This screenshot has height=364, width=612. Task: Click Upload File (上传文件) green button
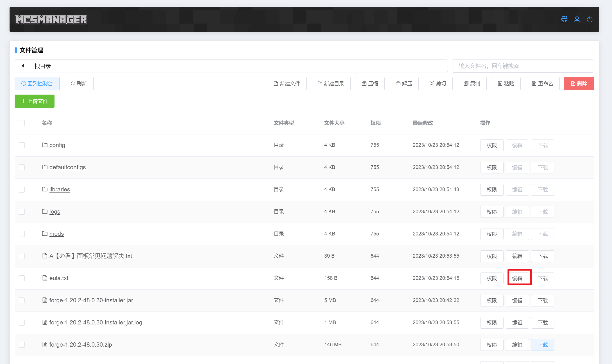tap(35, 101)
